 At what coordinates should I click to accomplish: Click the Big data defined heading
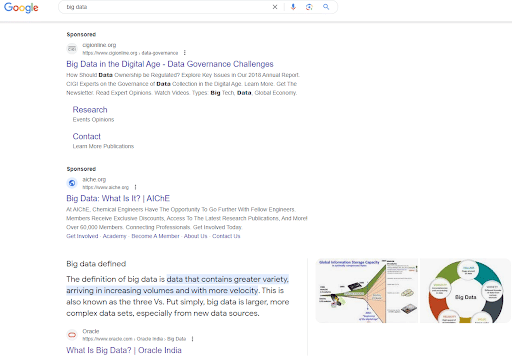coord(96,264)
